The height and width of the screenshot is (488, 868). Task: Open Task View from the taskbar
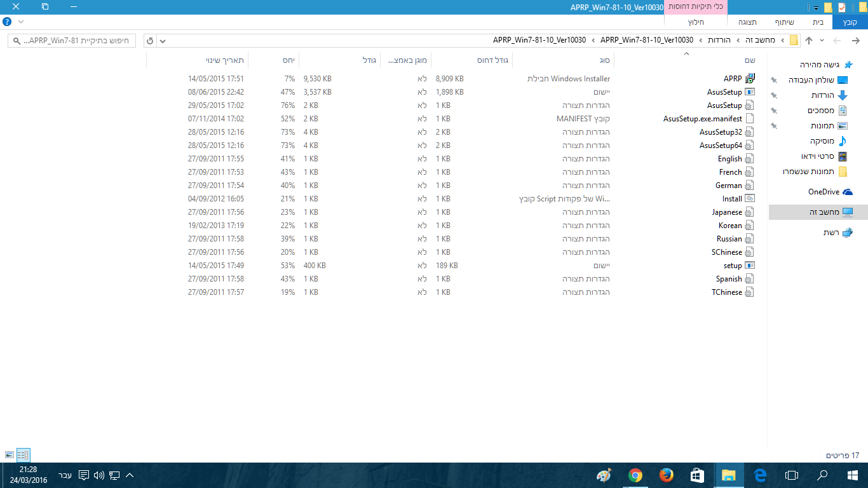[x=791, y=475]
